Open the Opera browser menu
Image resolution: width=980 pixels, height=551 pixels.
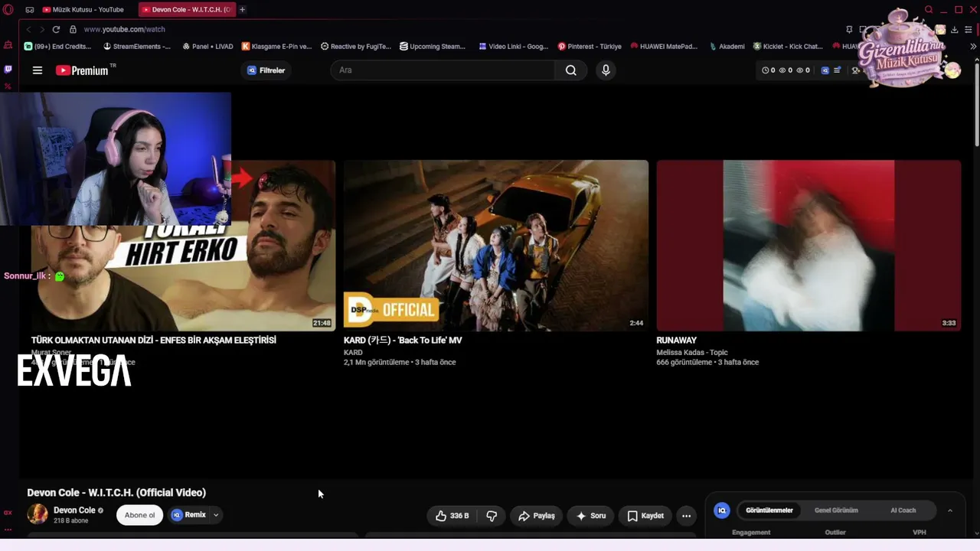pos(8,9)
